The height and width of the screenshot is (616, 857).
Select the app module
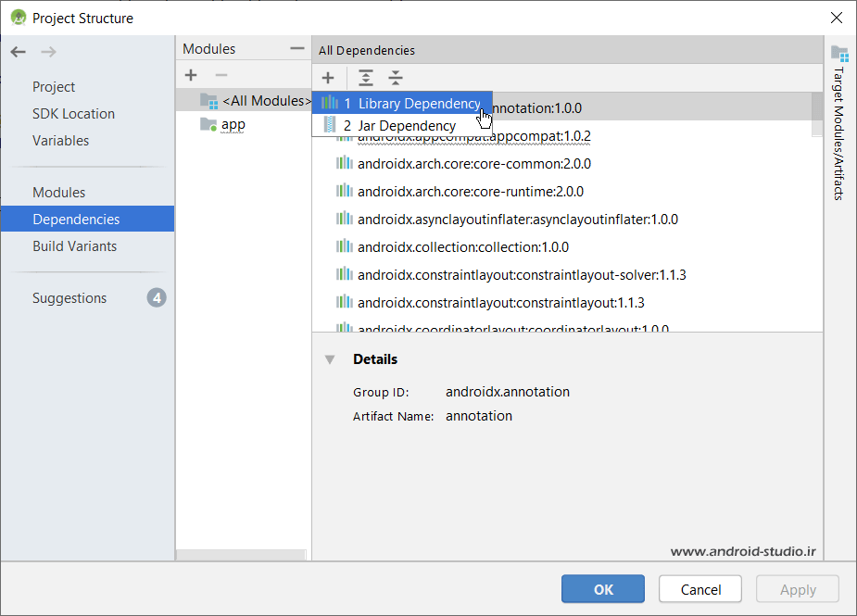pyautogui.click(x=233, y=125)
